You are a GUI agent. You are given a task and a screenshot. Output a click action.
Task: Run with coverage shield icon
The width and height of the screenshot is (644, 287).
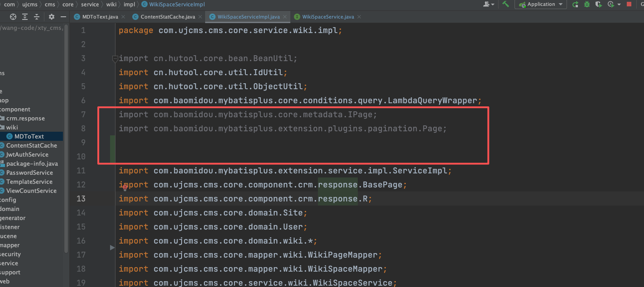(x=598, y=5)
